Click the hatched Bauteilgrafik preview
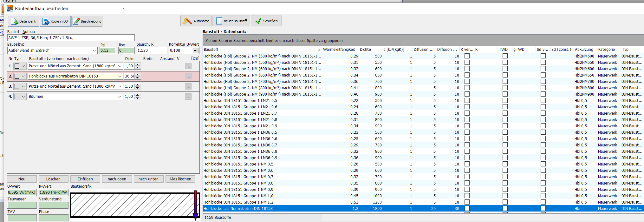This screenshot has width=644, height=222. coord(132,205)
